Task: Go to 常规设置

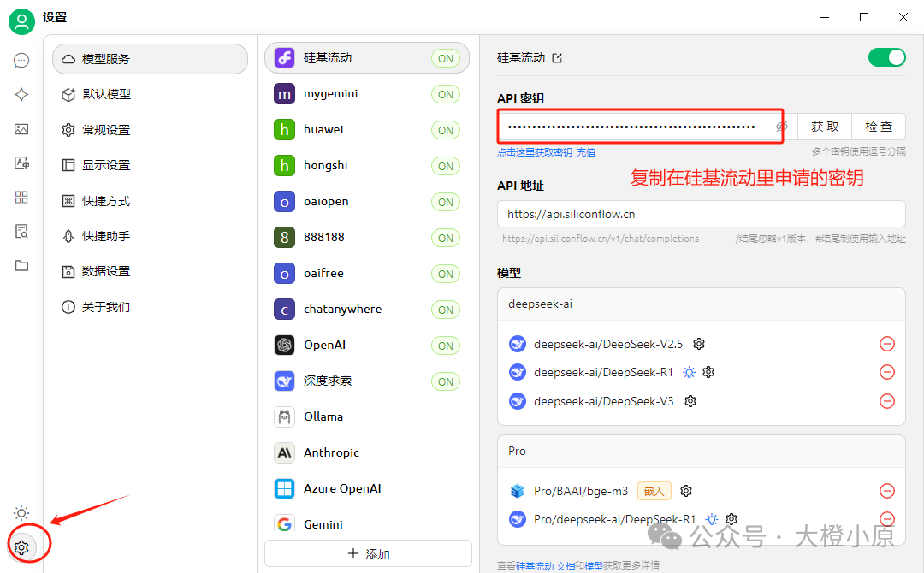Action: [151, 130]
